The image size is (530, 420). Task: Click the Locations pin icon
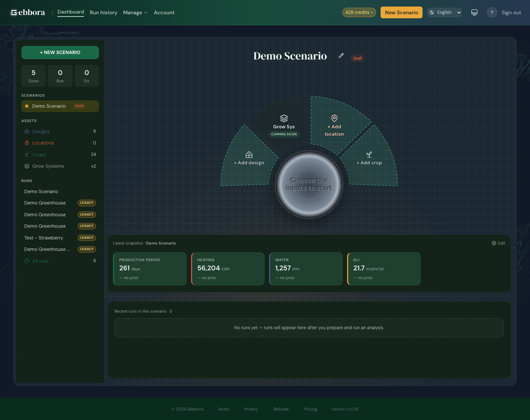pyautogui.click(x=26, y=143)
